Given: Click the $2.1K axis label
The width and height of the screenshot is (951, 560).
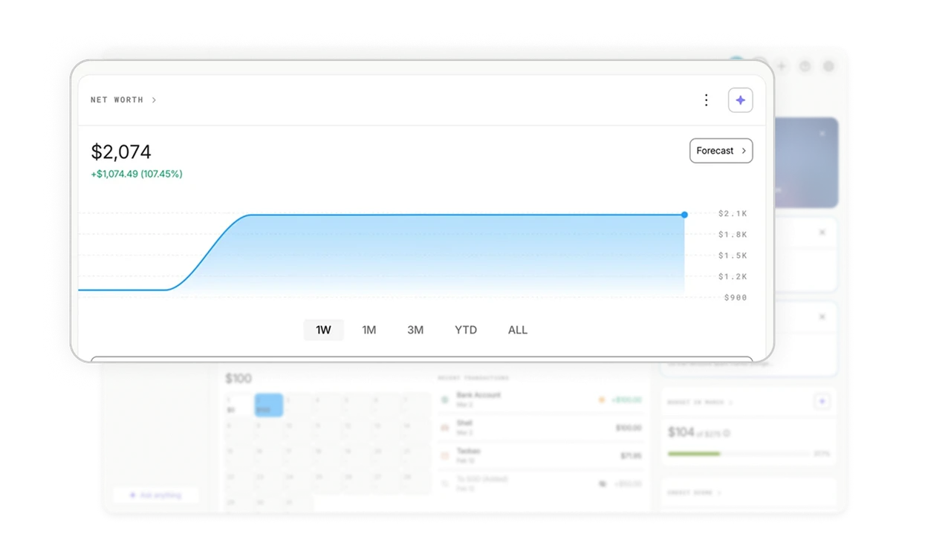Looking at the screenshot, I should pyautogui.click(x=733, y=214).
